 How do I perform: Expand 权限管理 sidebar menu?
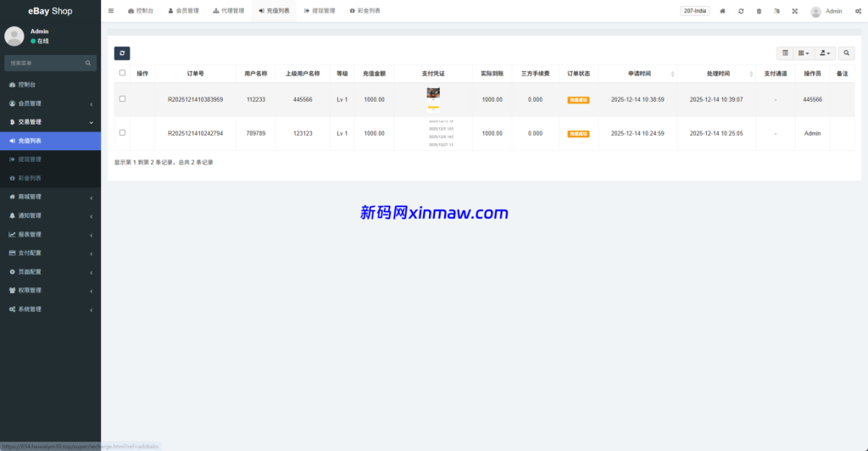click(x=50, y=291)
